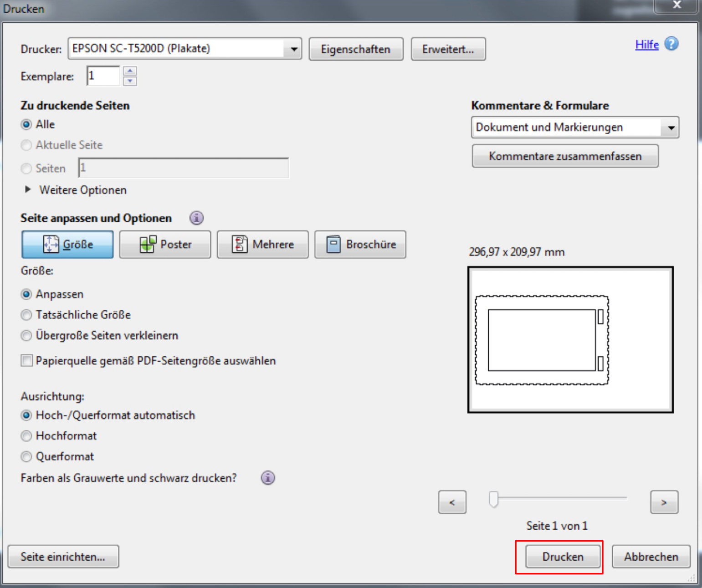Go to previous preview page button
Image resolution: width=702 pixels, height=588 pixels.
tap(452, 502)
